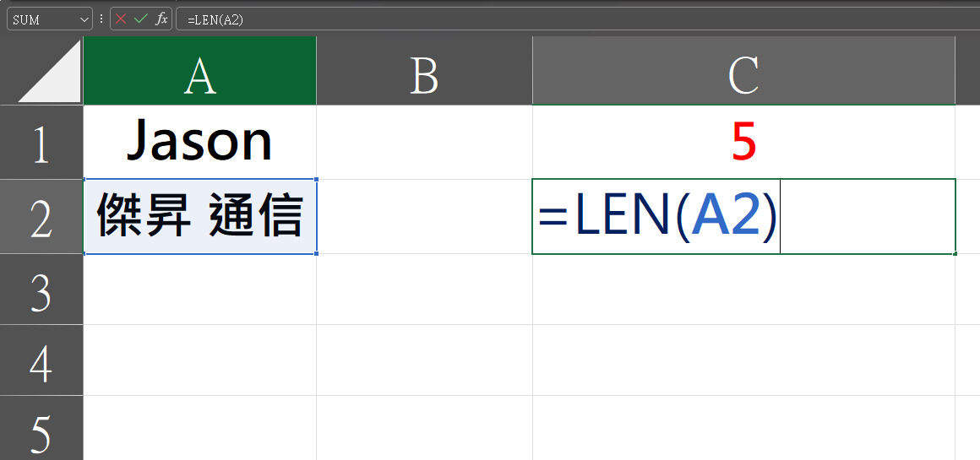Confirm the formula with checkmark icon

(140, 19)
